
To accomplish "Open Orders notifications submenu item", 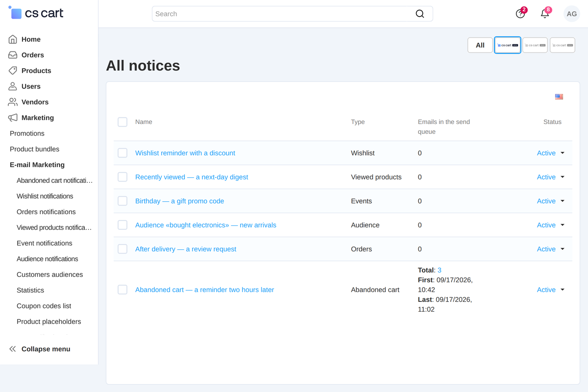I will [x=46, y=212].
